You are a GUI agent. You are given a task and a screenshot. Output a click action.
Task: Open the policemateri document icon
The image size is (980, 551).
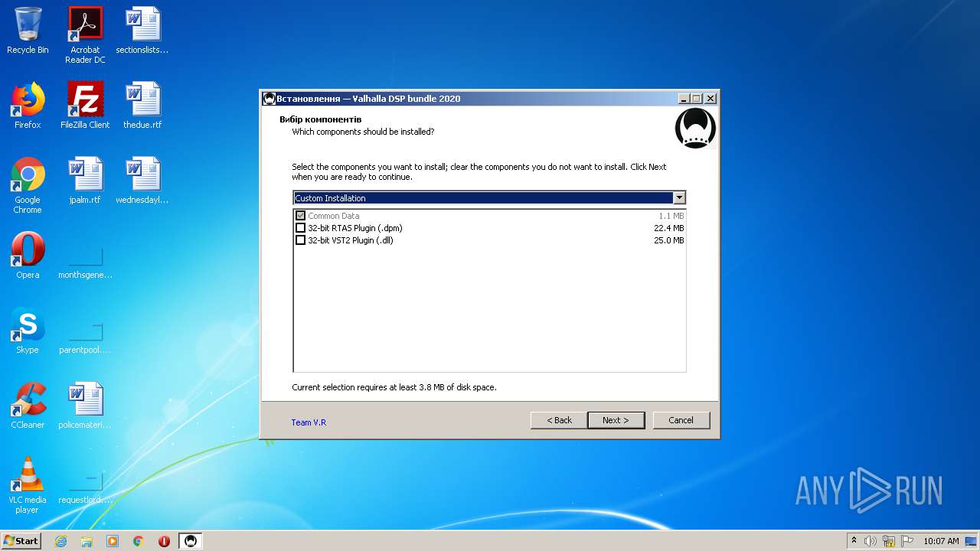point(85,406)
